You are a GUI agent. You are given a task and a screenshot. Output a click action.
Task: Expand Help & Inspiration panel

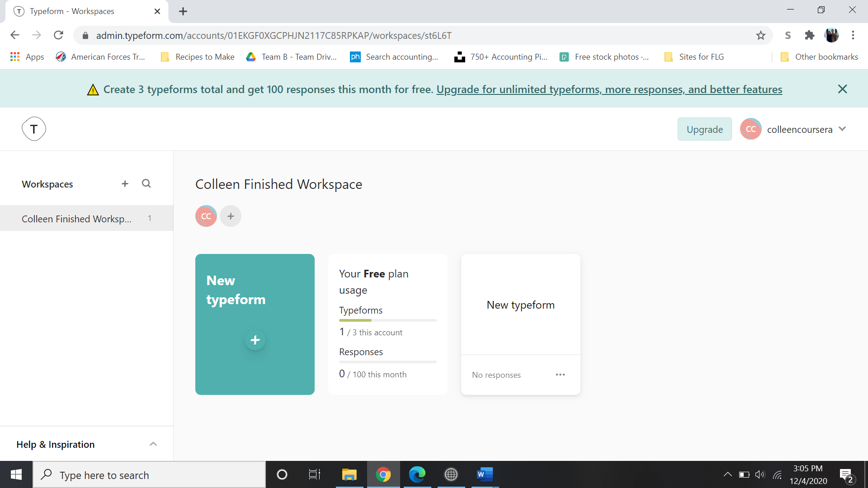click(153, 444)
